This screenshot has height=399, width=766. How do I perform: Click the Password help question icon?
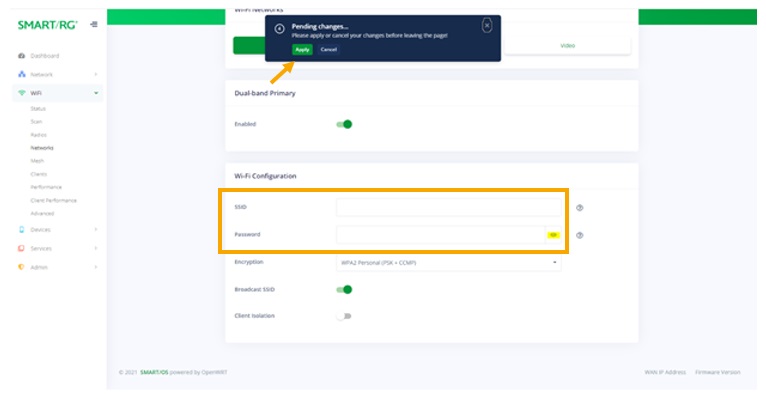click(x=579, y=235)
